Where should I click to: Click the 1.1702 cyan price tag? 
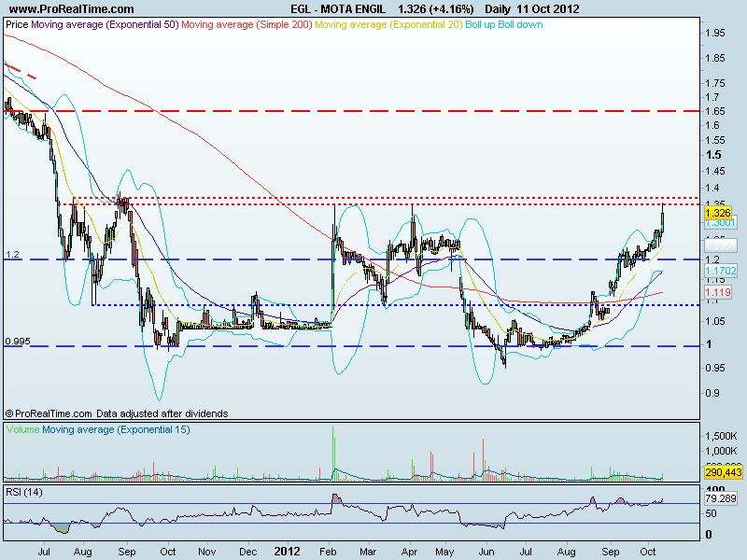click(x=720, y=272)
